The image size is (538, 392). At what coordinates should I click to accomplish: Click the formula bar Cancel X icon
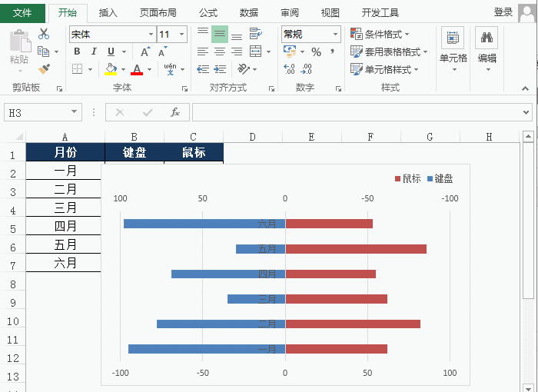click(120, 112)
